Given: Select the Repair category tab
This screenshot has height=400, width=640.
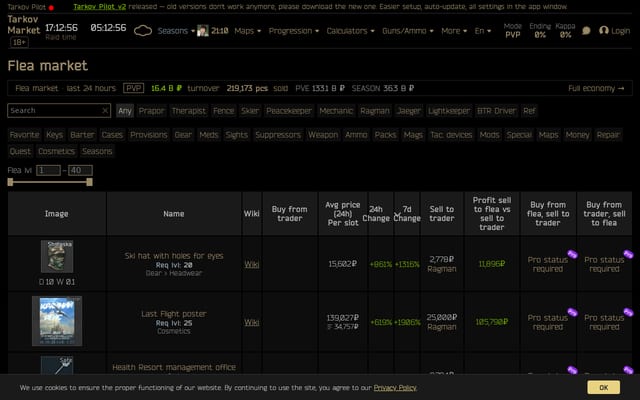Looking at the screenshot, I should coord(608,135).
